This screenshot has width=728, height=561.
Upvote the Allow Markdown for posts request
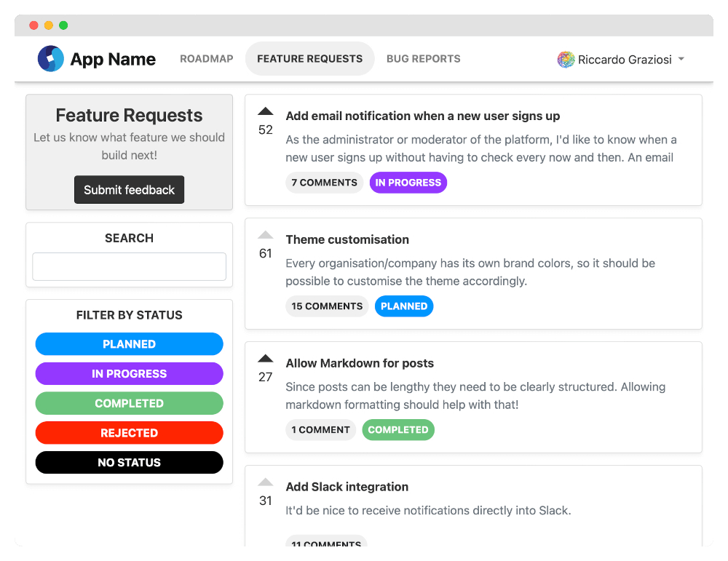coord(266,359)
